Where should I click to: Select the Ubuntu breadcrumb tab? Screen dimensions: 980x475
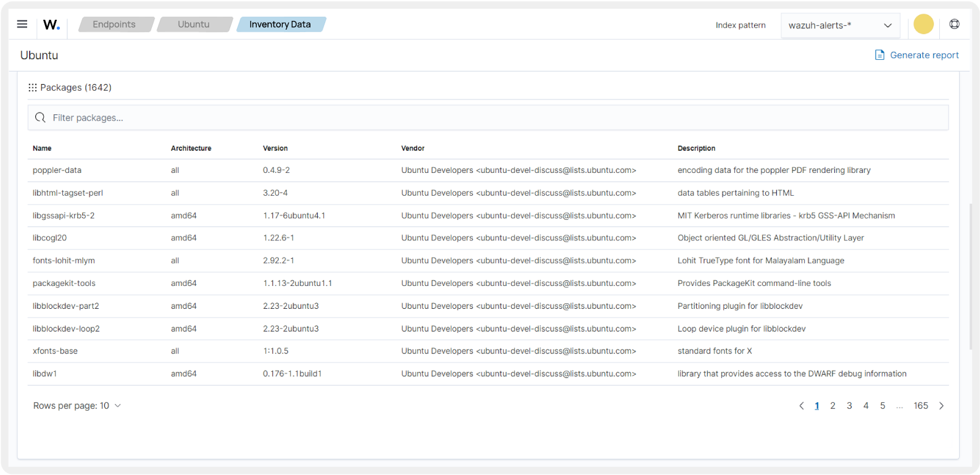tap(194, 25)
